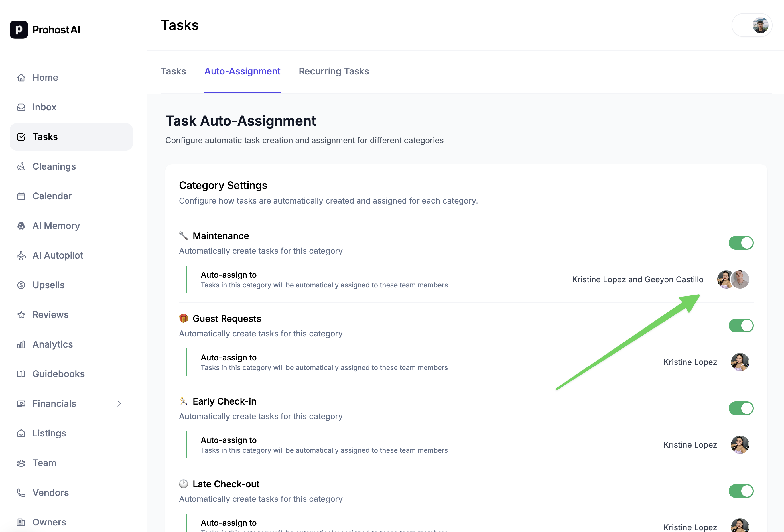Switch off Late Check-out toggle
Screen dimensions: 784x532
point(741,491)
